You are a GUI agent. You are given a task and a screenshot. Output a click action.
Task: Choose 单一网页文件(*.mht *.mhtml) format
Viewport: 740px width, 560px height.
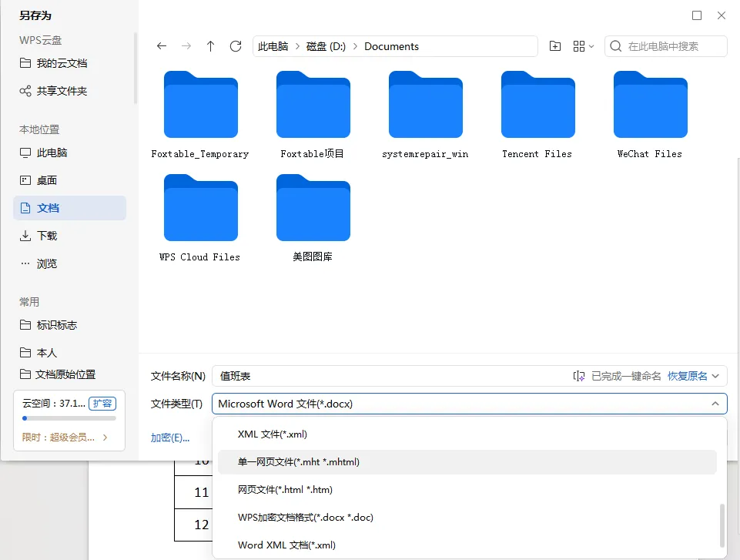pos(467,461)
